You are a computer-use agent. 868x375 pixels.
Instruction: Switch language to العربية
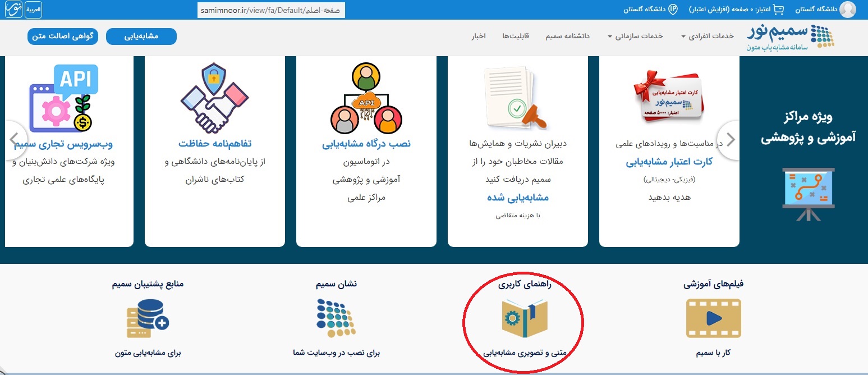click(34, 10)
